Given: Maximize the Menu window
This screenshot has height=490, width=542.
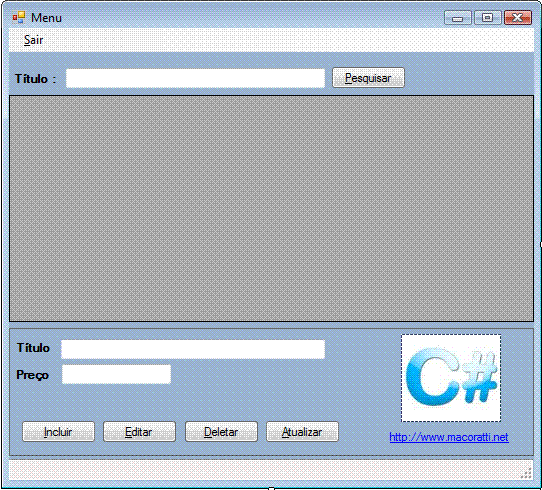Looking at the screenshot, I should tap(488, 18).
